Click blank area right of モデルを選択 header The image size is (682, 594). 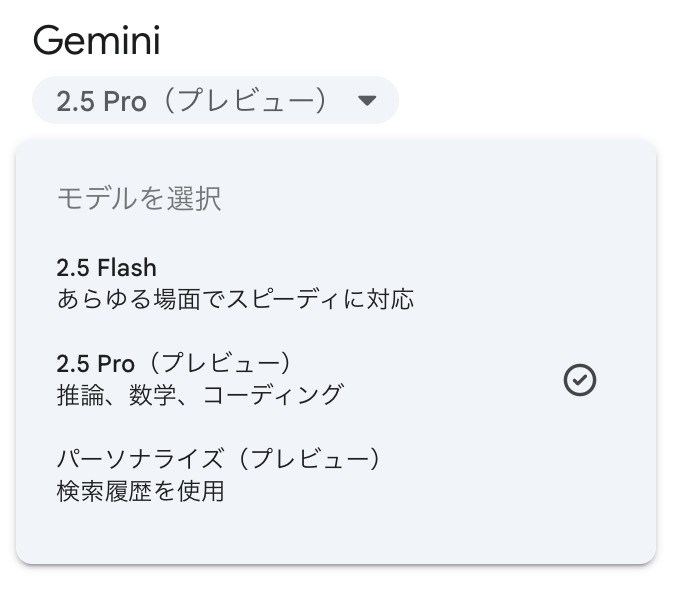[435, 199]
